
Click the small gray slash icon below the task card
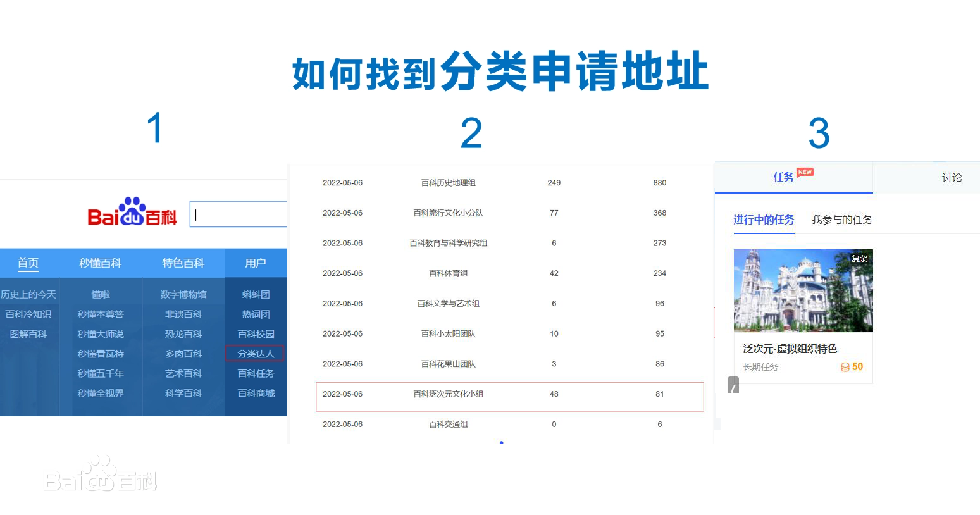click(x=733, y=385)
